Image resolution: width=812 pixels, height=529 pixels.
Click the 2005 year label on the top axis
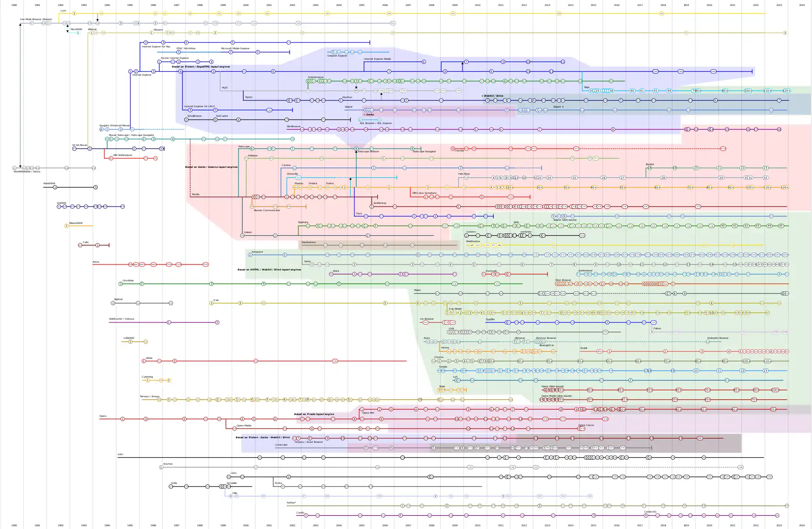(361, 5)
